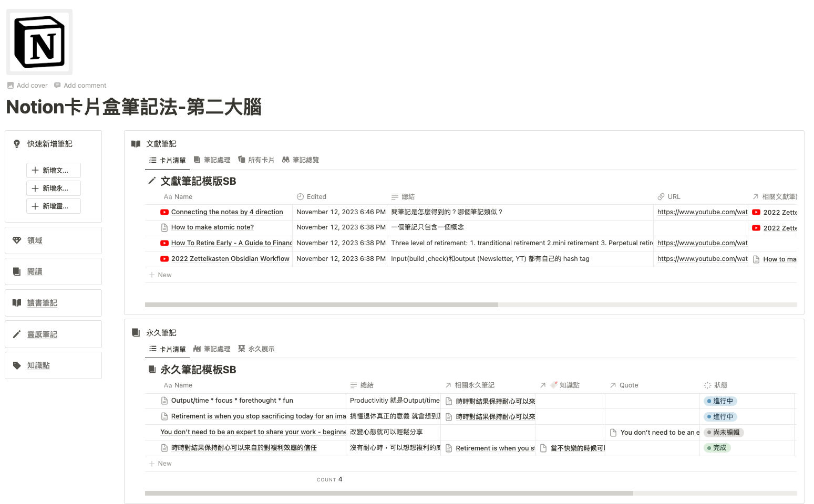Click the open book icon beside 讀書筆記

click(17, 303)
